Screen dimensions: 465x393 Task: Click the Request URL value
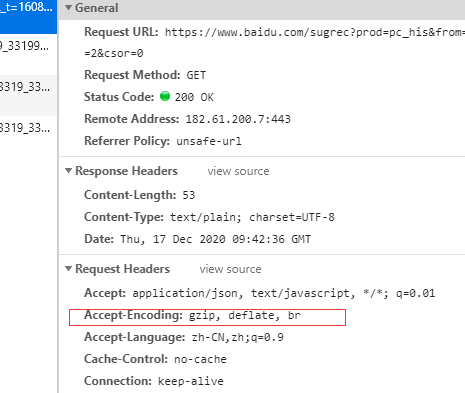point(315,32)
